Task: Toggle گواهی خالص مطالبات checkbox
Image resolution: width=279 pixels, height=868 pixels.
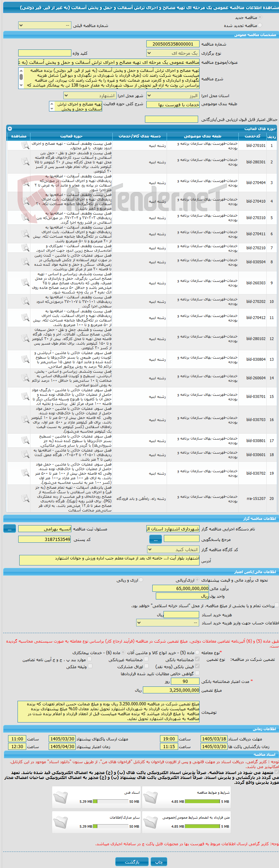Action: click(x=197, y=673)
